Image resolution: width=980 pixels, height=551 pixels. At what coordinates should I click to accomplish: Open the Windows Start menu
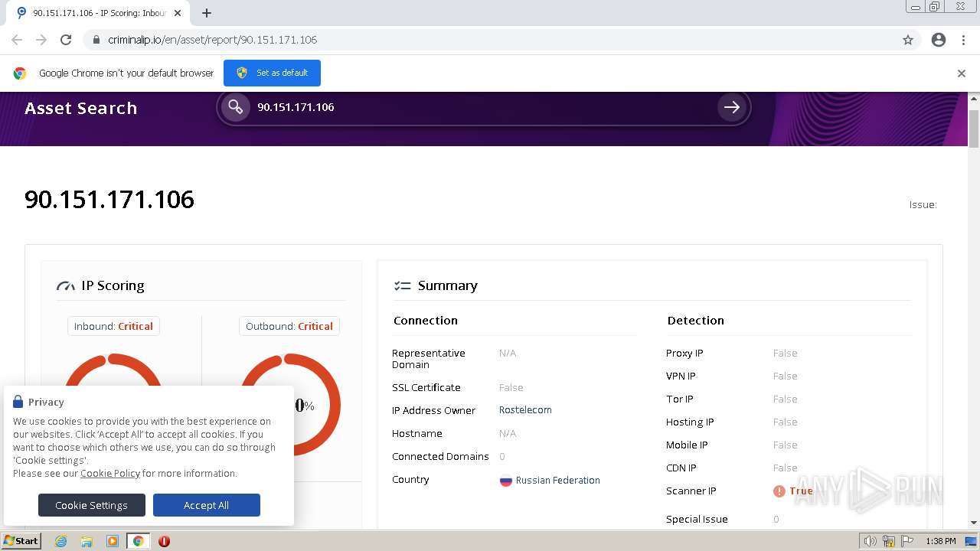[x=21, y=541]
